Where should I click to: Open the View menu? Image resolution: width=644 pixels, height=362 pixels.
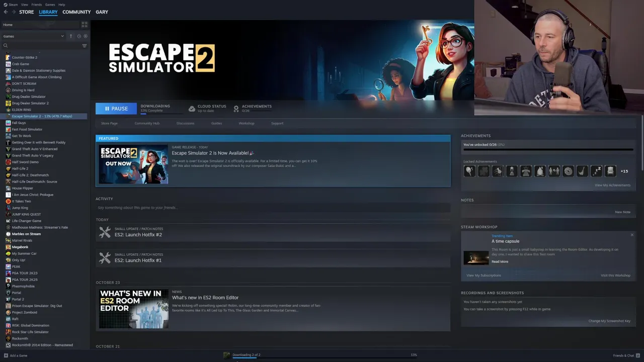click(24, 5)
